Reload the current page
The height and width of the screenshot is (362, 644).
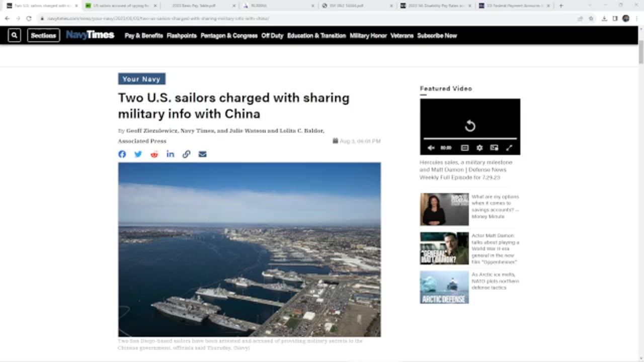coord(29,18)
